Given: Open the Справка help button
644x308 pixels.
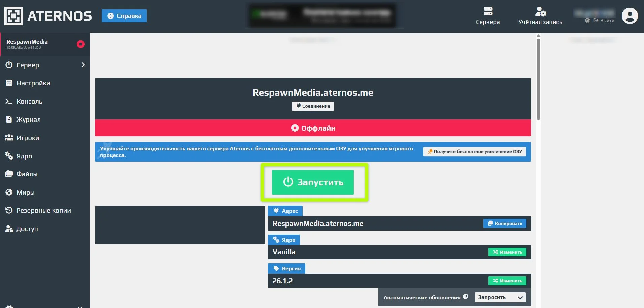Looking at the screenshot, I should coord(124,16).
